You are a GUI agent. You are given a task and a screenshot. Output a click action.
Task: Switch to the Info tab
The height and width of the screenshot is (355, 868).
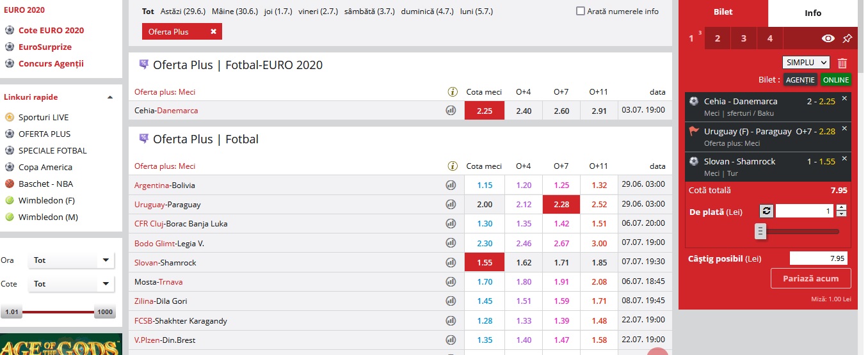click(813, 13)
